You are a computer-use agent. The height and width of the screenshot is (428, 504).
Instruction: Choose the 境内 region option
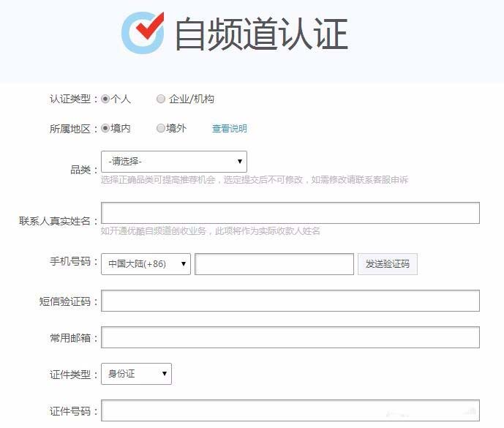pos(105,129)
